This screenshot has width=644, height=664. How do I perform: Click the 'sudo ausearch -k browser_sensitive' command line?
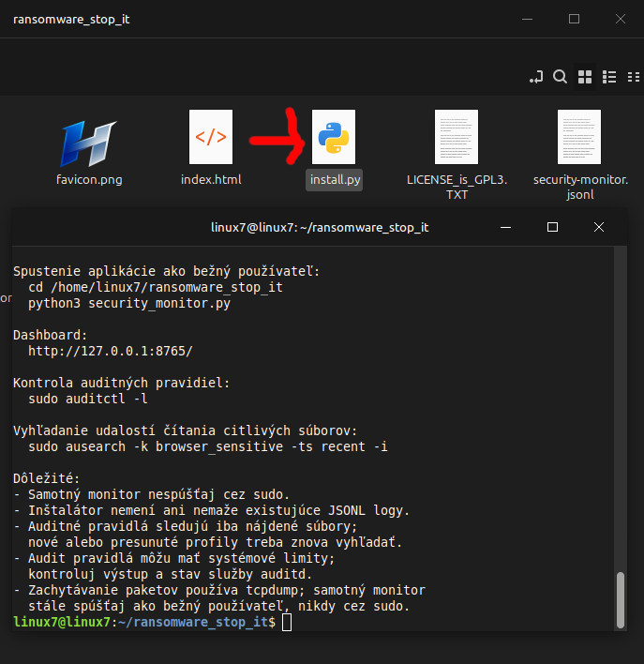pyautogui.click(x=207, y=446)
